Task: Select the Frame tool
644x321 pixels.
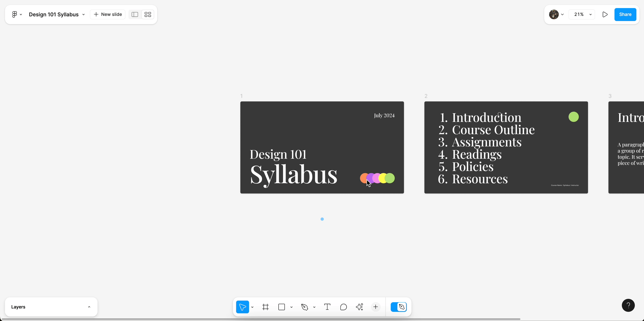Action: coord(266,307)
